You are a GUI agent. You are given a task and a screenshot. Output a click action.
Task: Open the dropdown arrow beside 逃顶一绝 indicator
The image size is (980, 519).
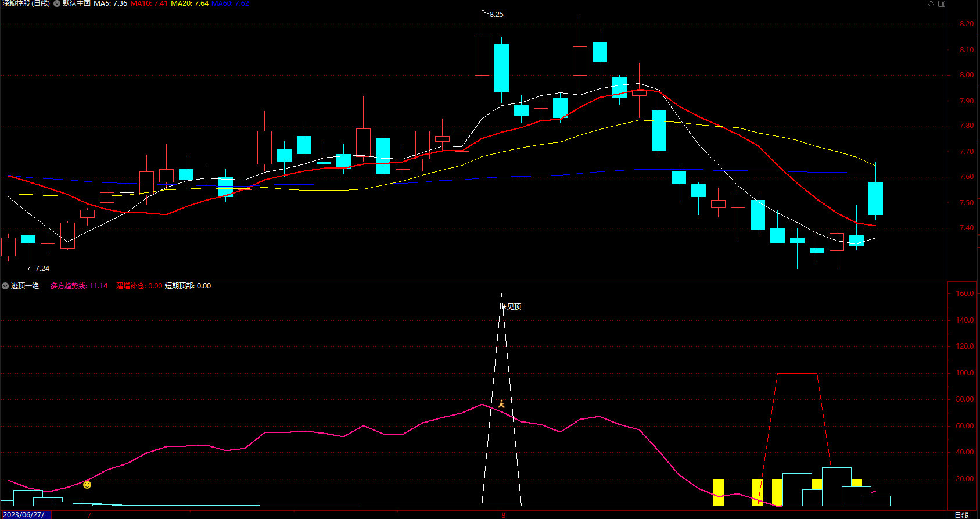point(5,286)
